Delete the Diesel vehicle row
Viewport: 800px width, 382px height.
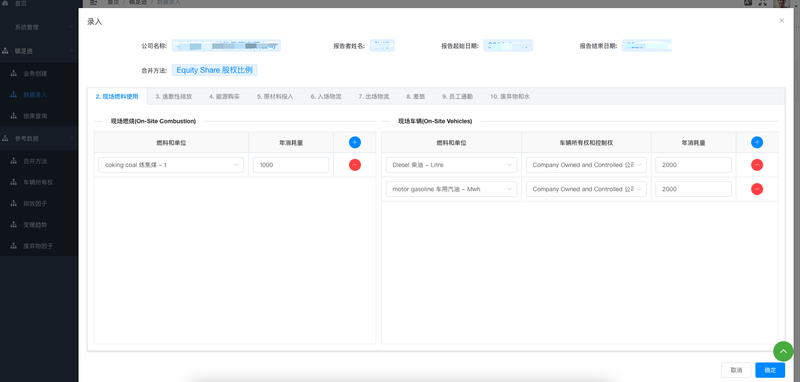pos(757,165)
